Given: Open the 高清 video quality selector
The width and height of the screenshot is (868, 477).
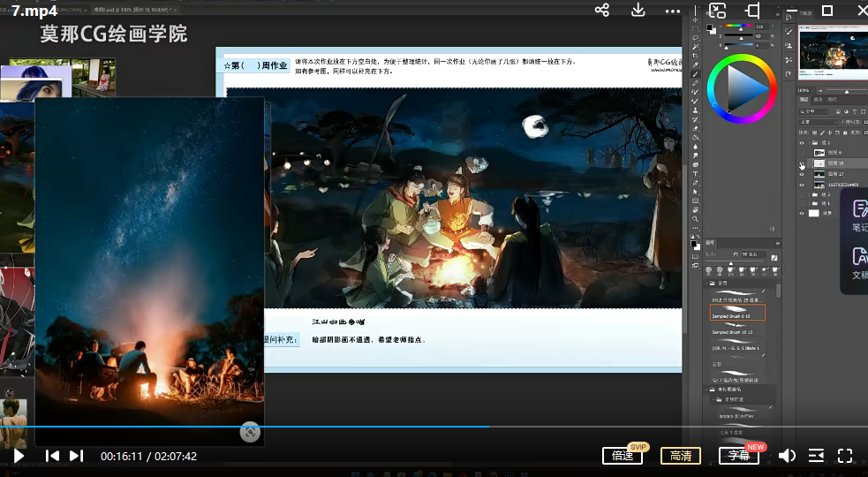Looking at the screenshot, I should (680, 456).
